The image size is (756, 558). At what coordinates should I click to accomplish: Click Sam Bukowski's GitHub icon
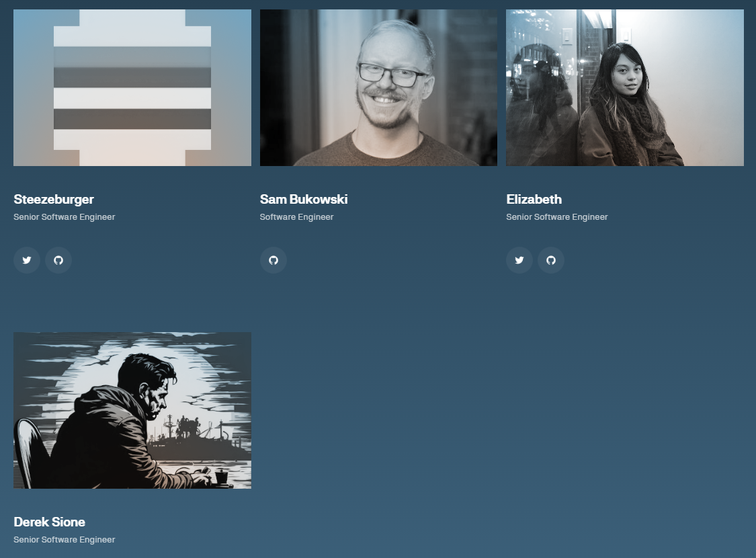pyautogui.click(x=274, y=260)
